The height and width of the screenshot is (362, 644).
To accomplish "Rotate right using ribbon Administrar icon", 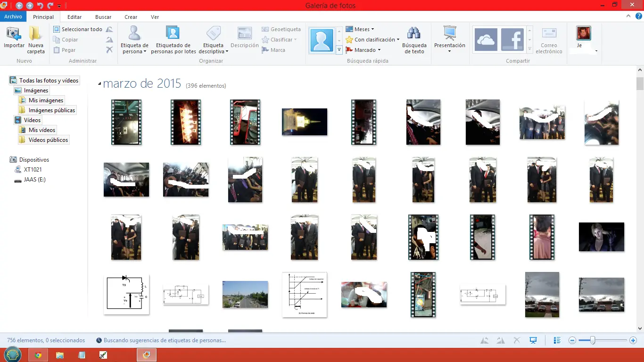I will pyautogui.click(x=109, y=40).
